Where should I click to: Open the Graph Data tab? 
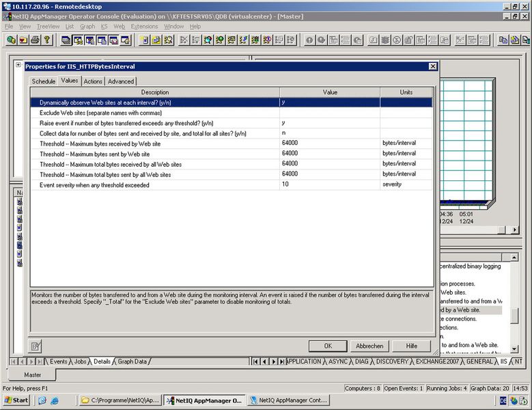click(x=132, y=361)
